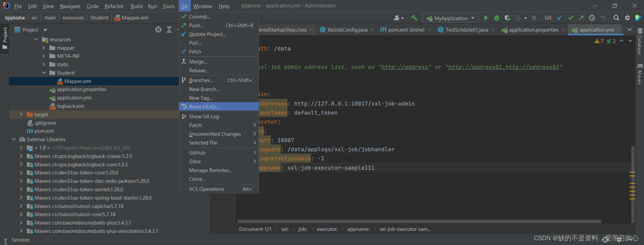Close the application.yml tab

pos(619,30)
